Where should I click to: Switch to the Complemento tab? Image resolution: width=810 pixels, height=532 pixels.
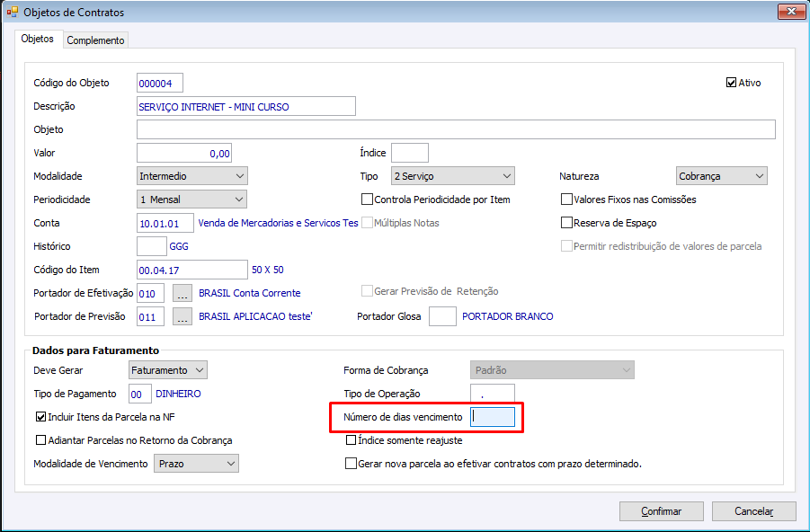click(95, 40)
